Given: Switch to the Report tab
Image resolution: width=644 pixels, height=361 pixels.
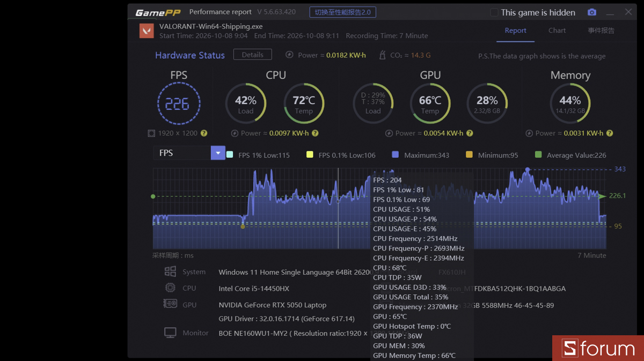Looking at the screenshot, I should pyautogui.click(x=515, y=31).
